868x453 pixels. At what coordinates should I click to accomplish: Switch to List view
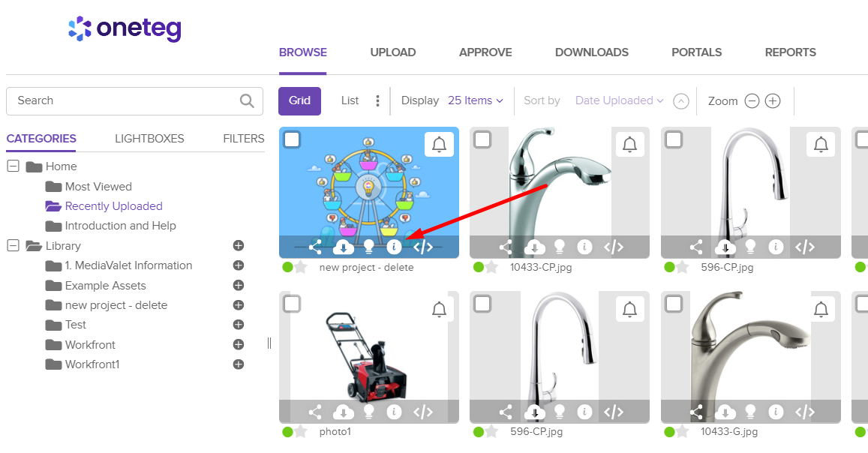tap(350, 100)
